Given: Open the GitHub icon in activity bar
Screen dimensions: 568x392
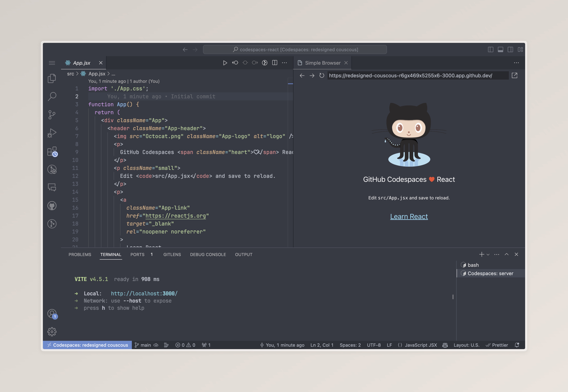Looking at the screenshot, I should click(x=52, y=206).
